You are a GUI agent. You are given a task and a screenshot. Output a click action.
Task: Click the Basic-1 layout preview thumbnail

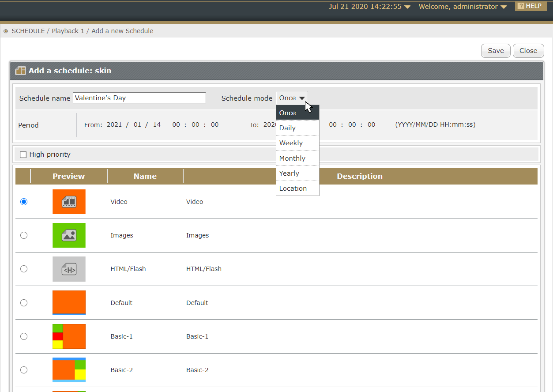point(69,336)
